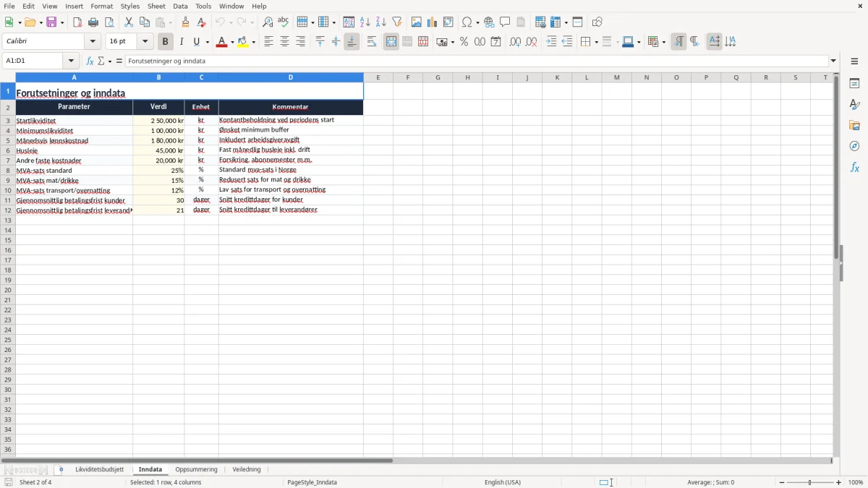The image size is (868, 488).
Task: Click the Add Decimal Place icon
Action: point(515,42)
